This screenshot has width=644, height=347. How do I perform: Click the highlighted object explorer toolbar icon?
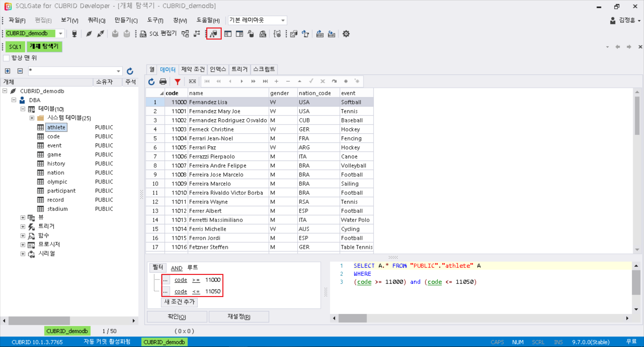click(x=214, y=34)
